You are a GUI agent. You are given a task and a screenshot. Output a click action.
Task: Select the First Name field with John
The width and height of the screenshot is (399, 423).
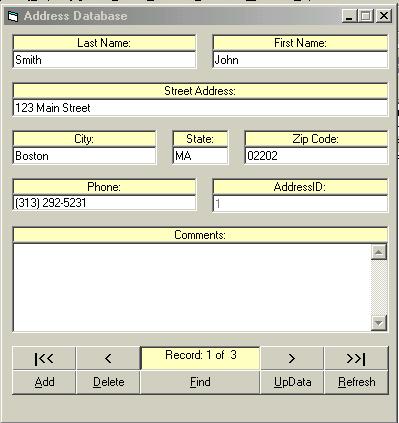click(300, 60)
